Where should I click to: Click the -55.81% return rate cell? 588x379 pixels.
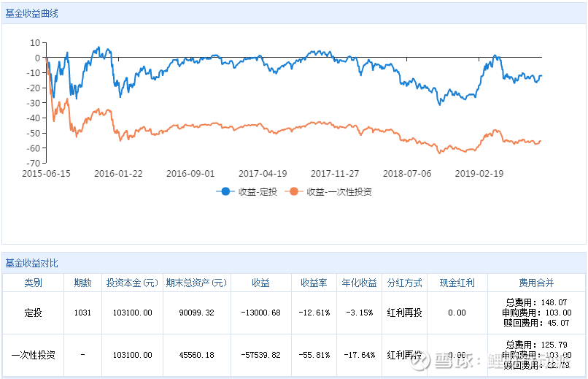314,355
